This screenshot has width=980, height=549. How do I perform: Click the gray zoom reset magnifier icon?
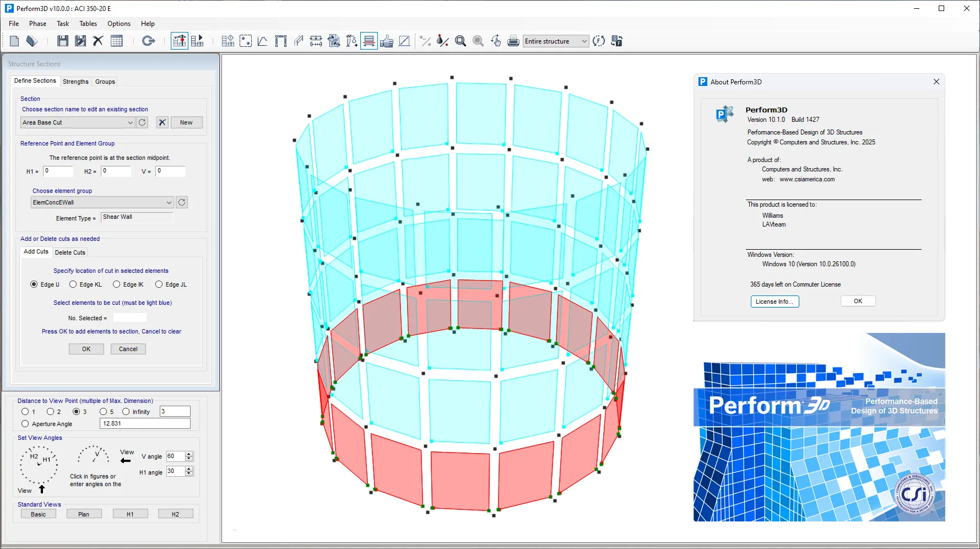[478, 41]
